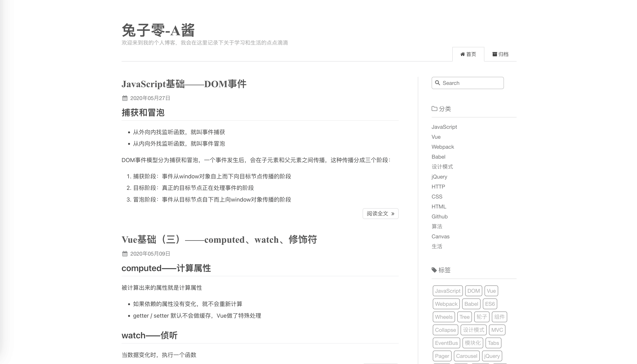Click calendar icon beside 2020年05月09日
Screen dimensions: 637x364
125,254
